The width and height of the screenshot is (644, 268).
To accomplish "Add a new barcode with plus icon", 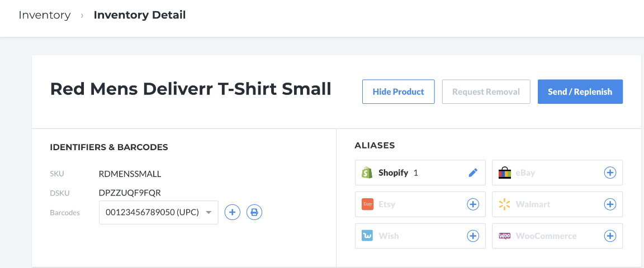I will click(232, 212).
